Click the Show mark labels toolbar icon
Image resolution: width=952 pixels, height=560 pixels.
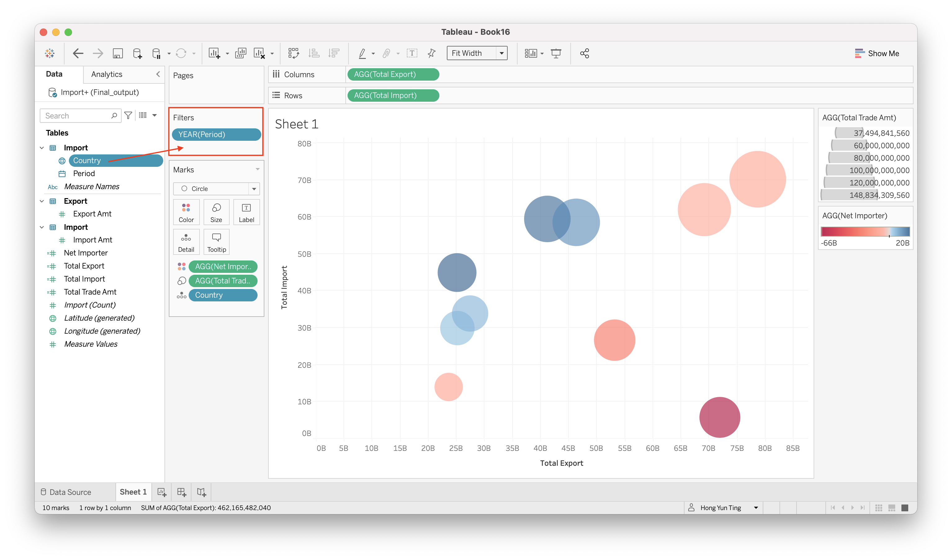(412, 53)
